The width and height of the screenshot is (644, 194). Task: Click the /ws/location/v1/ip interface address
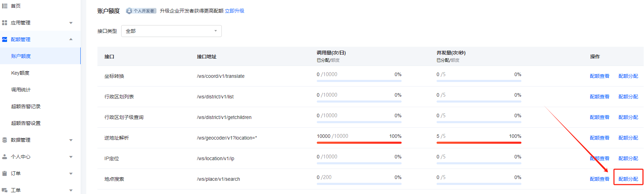pyautogui.click(x=215, y=158)
